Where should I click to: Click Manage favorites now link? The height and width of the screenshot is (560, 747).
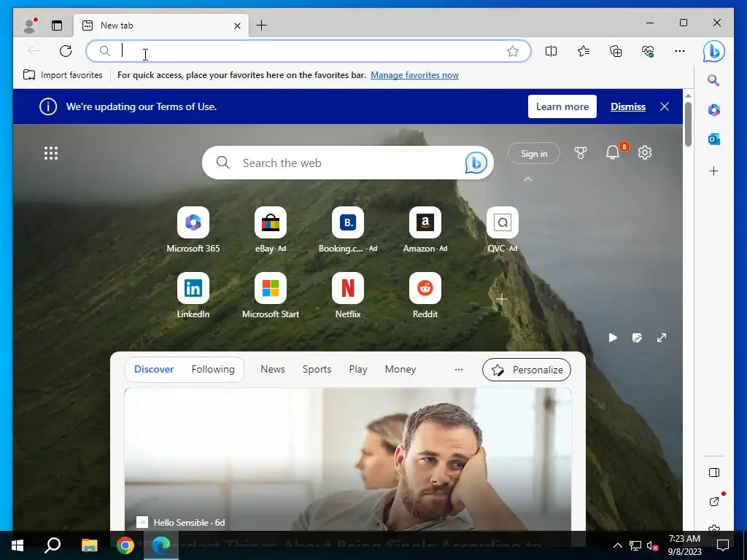point(414,75)
